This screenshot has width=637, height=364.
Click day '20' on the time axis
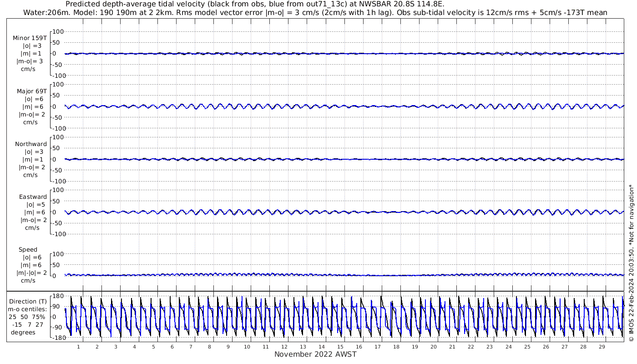(434, 347)
